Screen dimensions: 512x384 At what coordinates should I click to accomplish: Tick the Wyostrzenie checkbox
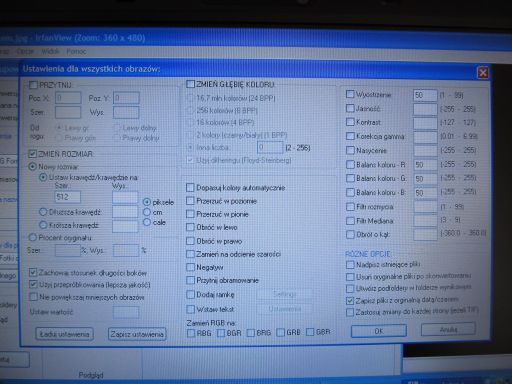(x=350, y=94)
